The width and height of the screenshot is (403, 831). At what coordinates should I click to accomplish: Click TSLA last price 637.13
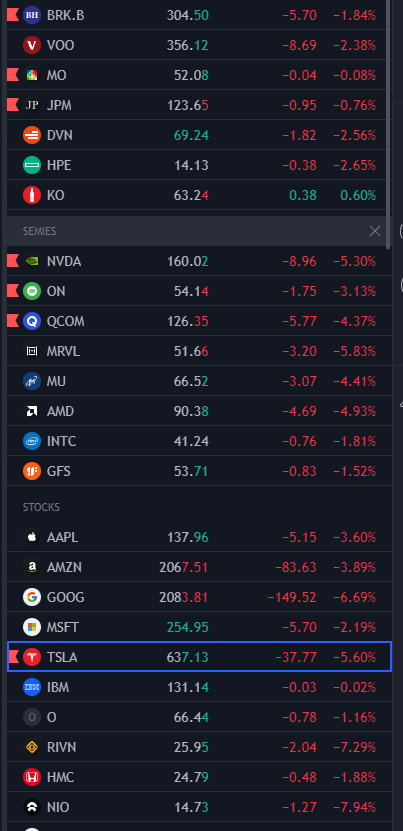[188, 658]
